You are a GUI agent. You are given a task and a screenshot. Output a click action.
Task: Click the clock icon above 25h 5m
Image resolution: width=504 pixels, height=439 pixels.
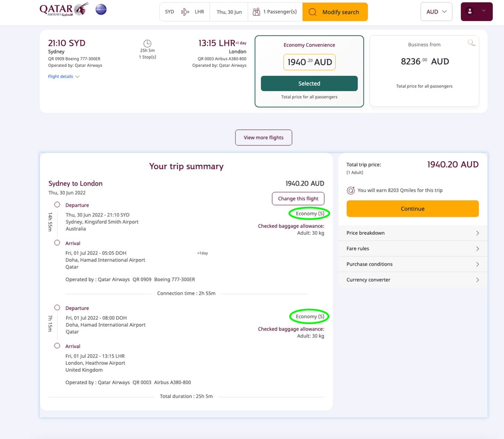point(147,44)
